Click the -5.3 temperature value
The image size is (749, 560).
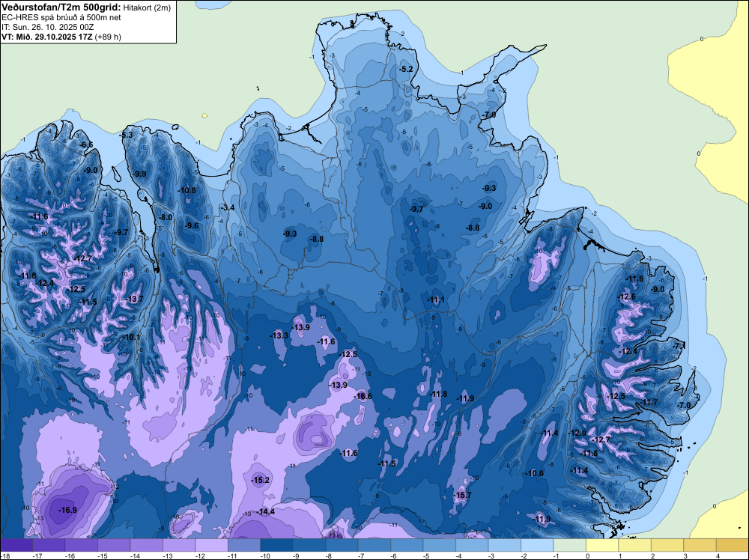[x=126, y=135]
